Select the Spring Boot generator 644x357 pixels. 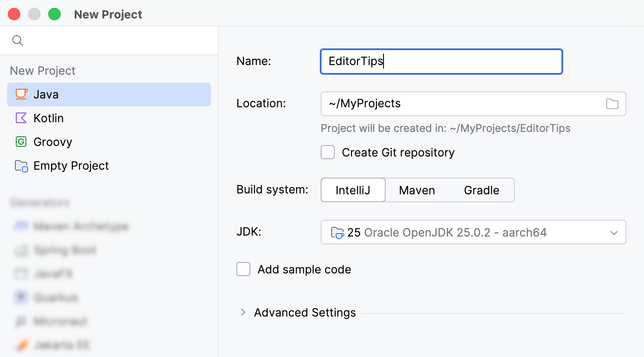[109, 250]
